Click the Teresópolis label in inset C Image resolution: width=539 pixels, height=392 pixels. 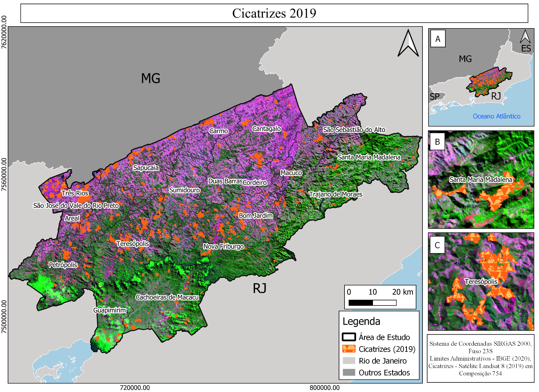tap(481, 282)
